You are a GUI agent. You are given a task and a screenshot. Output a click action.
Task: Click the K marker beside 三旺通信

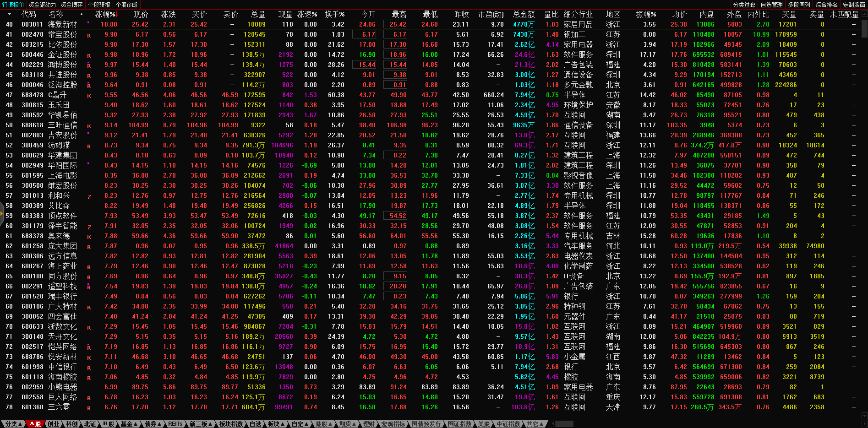89,126
